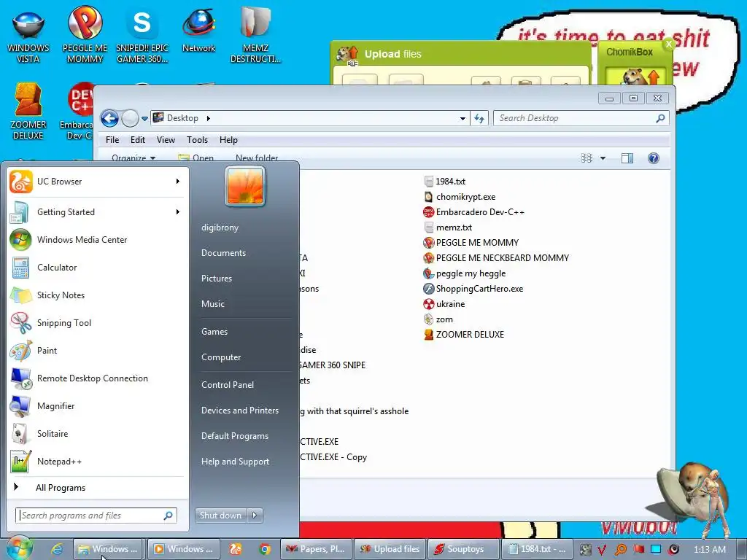Click the Windows Start orb
The width and height of the screenshot is (747, 560).
point(19,548)
